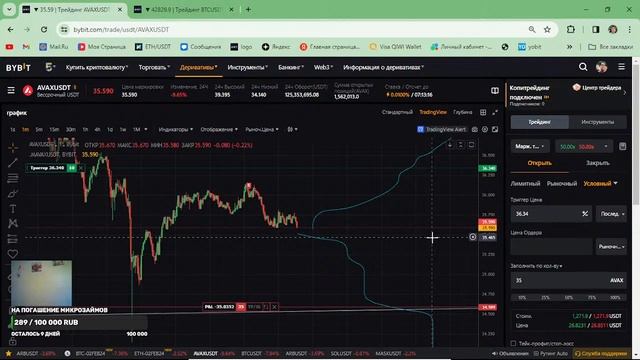Open the Торговать menu
Screen dimensions: 640x360
[154, 67]
